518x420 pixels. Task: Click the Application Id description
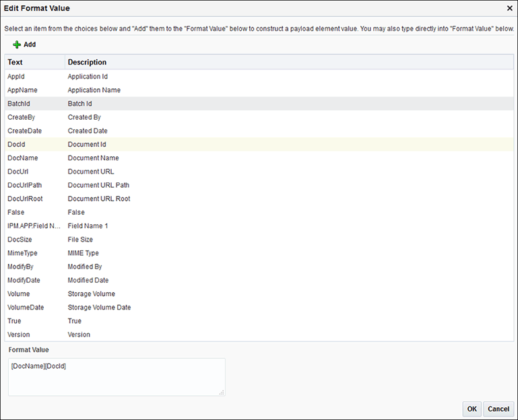click(x=88, y=76)
